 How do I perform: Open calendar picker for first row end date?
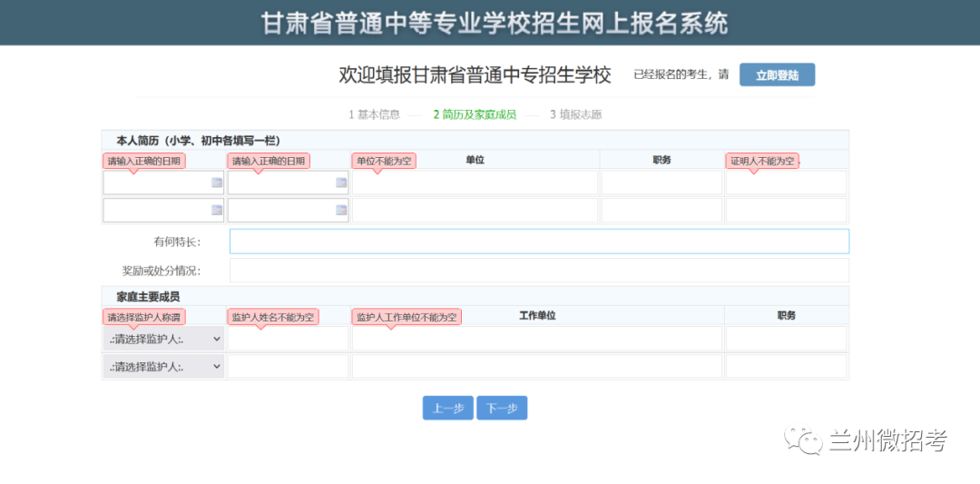coord(341,183)
